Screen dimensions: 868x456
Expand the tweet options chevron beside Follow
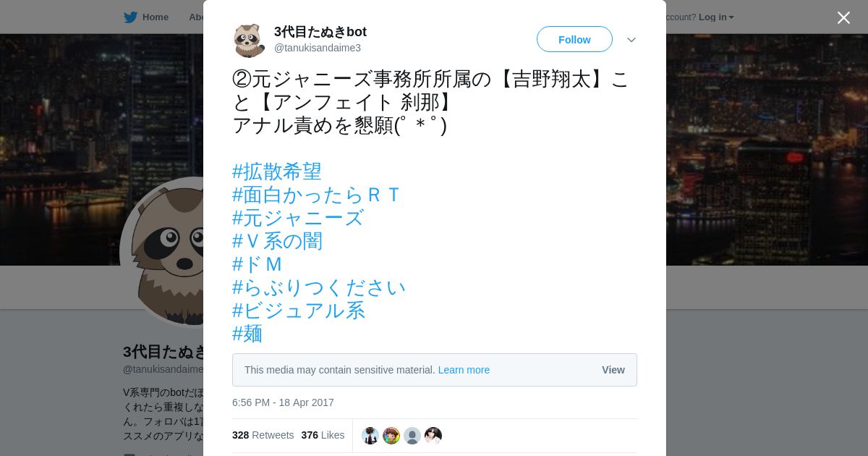[x=631, y=40]
